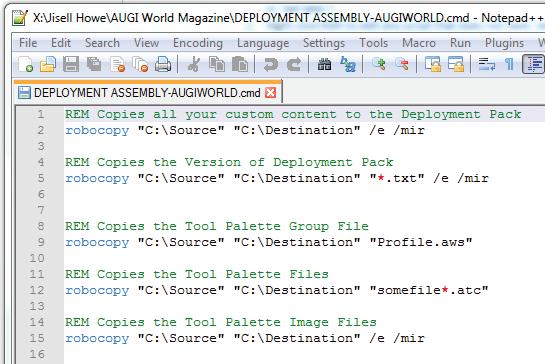
Task: Copy selection with Copy toolbar icon
Action: click(217, 64)
